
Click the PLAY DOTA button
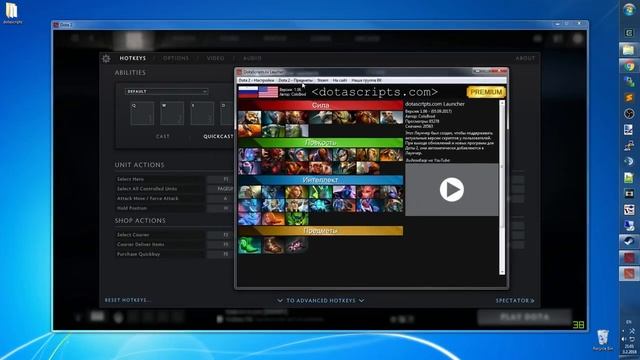pyautogui.click(x=524, y=317)
